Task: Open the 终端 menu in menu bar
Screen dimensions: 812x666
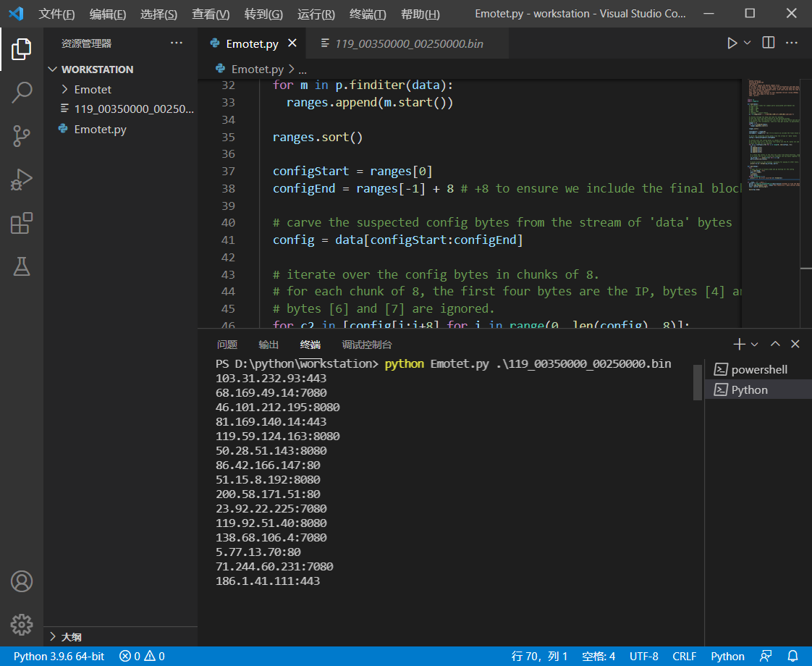Action: coord(368,14)
